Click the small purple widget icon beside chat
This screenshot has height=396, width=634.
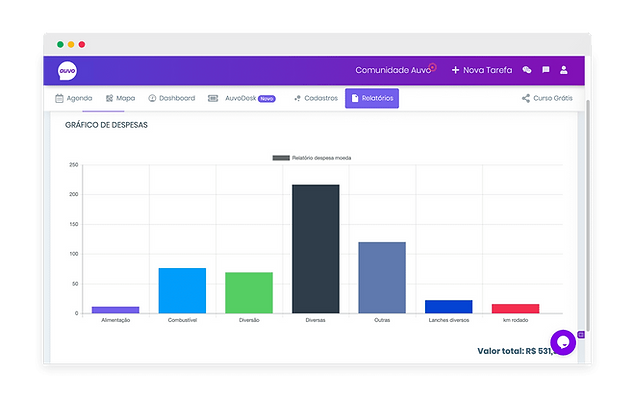click(x=581, y=335)
